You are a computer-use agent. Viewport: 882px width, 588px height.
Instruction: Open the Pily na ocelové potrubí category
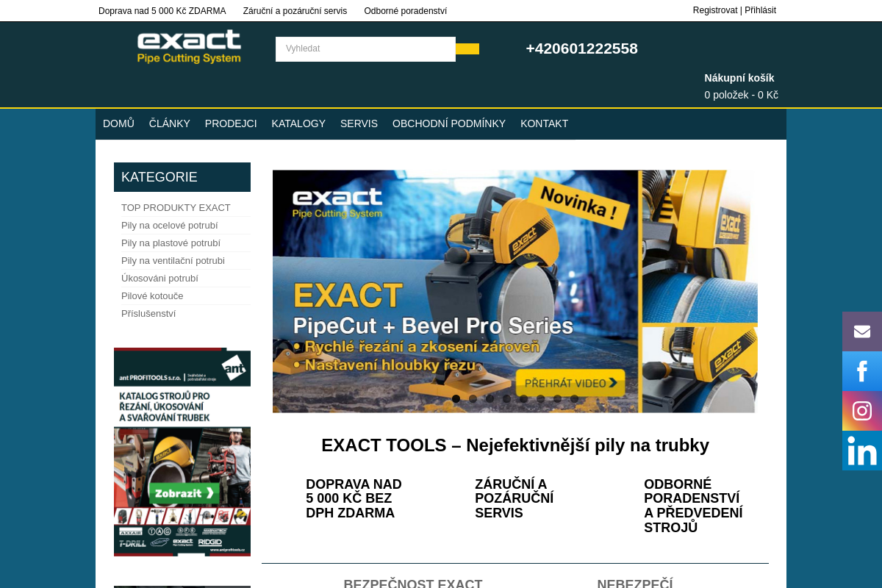(170, 225)
